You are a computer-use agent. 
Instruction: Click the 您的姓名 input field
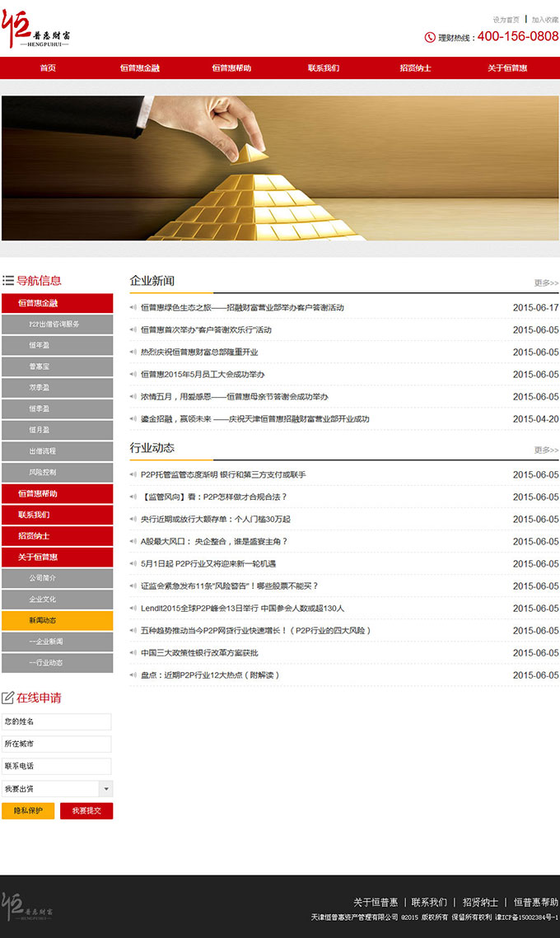tap(57, 722)
